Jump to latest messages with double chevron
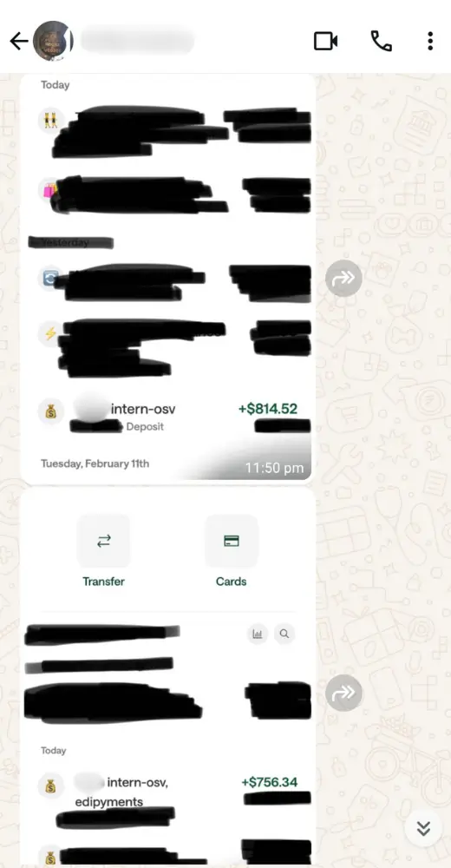Image resolution: width=451 pixels, height=868 pixels. (x=423, y=828)
